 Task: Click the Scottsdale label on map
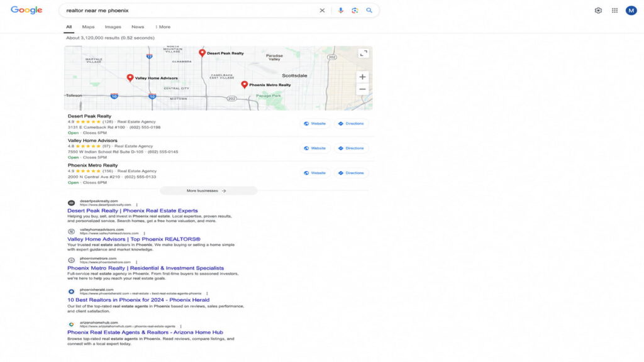294,75
